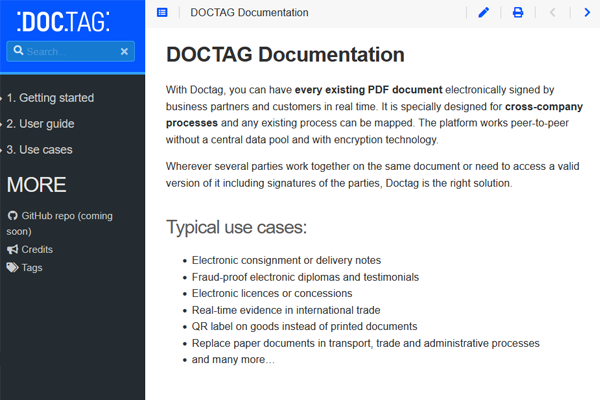This screenshot has width=600, height=400.
Task: Click 'and many more...' list item
Action: pos(233,360)
